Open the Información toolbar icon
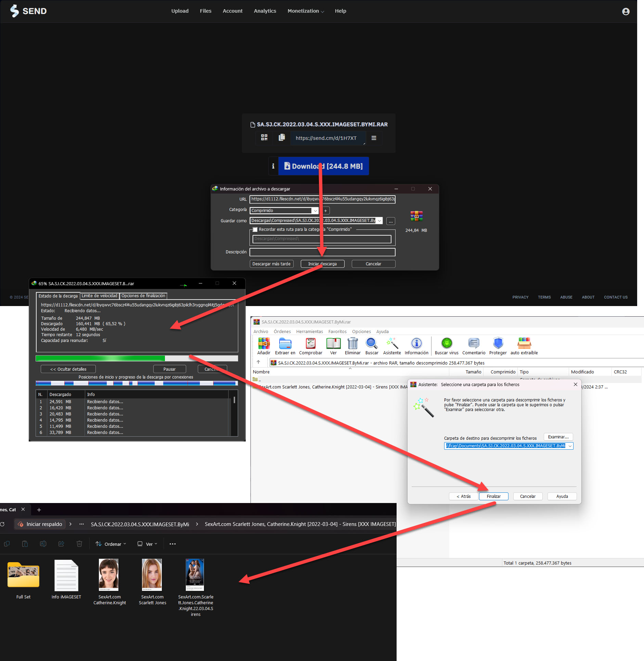 click(x=416, y=346)
